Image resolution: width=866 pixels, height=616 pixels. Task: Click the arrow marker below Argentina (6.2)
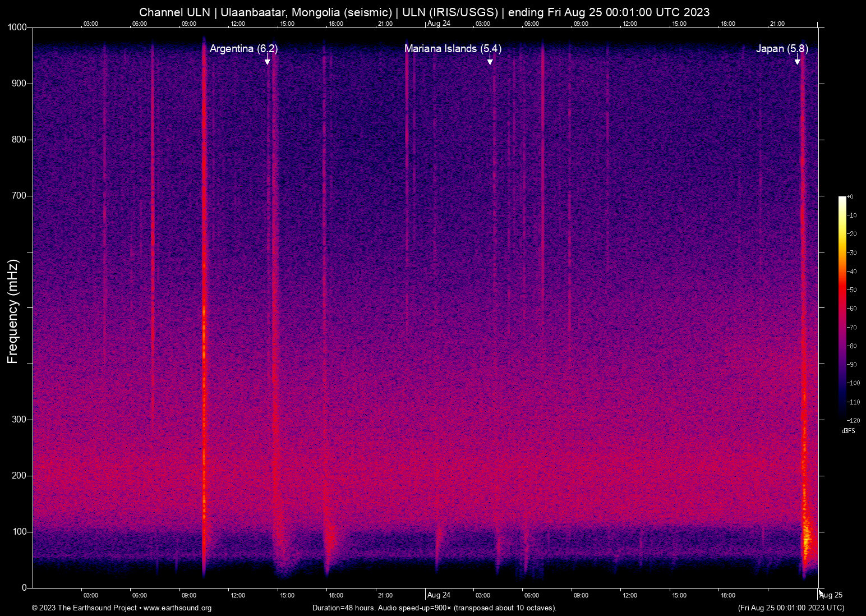[x=268, y=60]
